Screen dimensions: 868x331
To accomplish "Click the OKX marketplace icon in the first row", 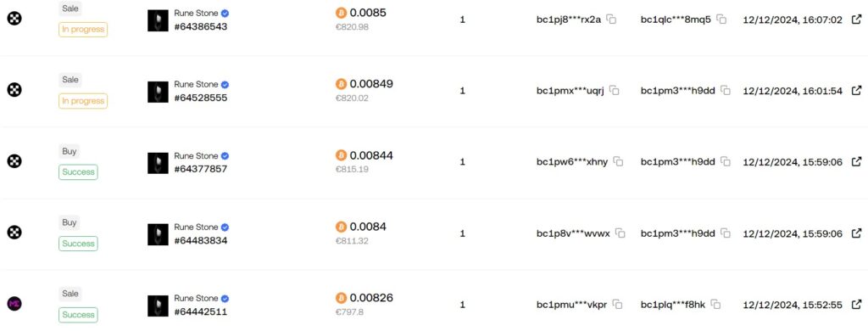I will tap(14, 19).
